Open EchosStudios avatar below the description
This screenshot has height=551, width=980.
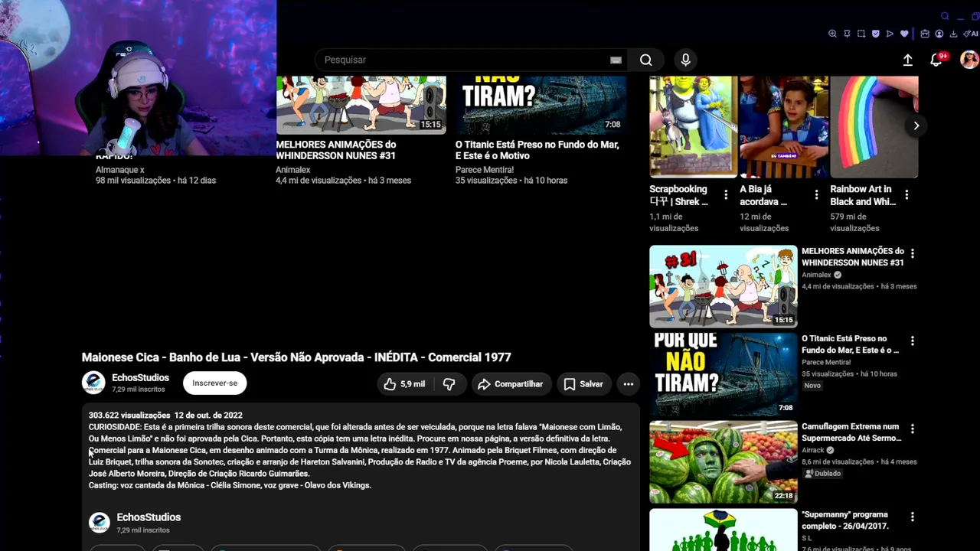(100, 523)
